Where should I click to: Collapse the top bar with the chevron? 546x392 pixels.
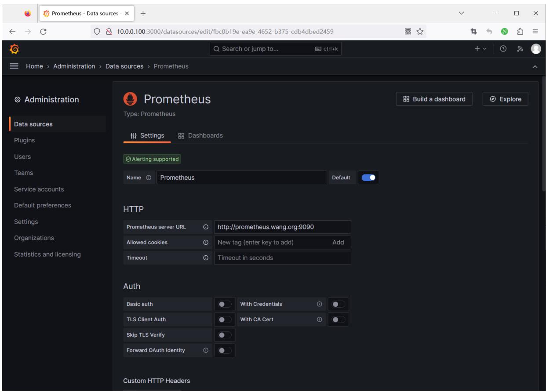tap(535, 66)
